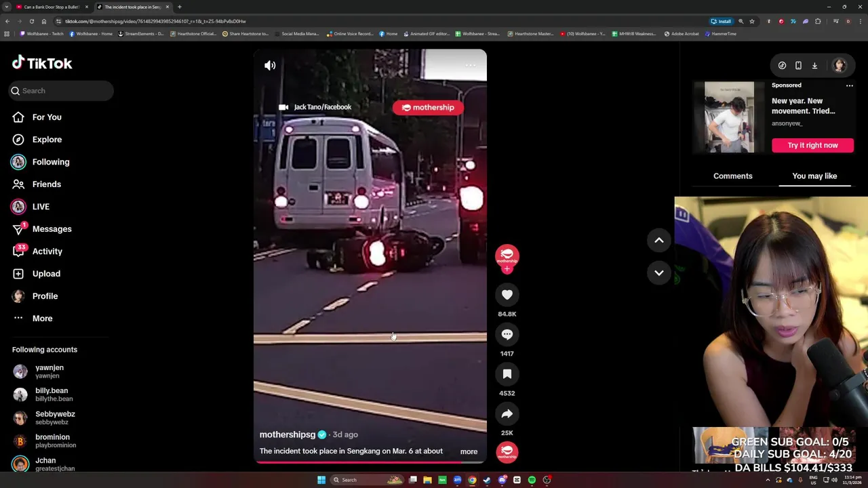This screenshot has width=868, height=488.
Task: Expand the caption with 'more'
Action: click(x=469, y=451)
